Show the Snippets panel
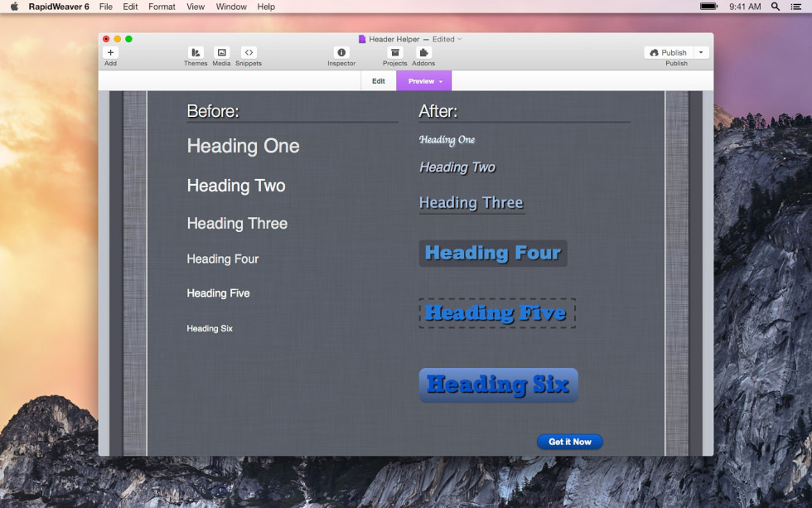Screen dimensions: 812x508 [x=249, y=52]
